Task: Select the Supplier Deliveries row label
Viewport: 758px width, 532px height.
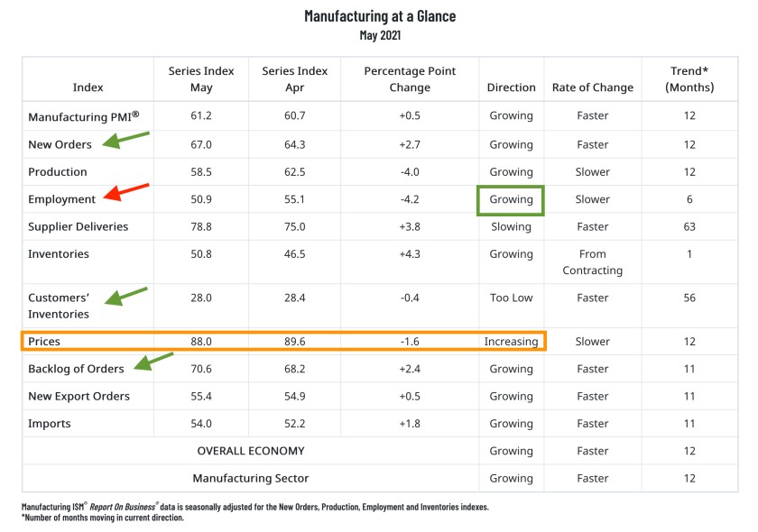Action: click(78, 226)
